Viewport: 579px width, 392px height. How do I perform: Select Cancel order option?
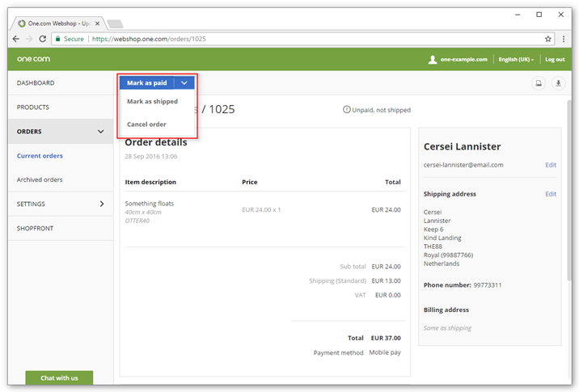146,124
